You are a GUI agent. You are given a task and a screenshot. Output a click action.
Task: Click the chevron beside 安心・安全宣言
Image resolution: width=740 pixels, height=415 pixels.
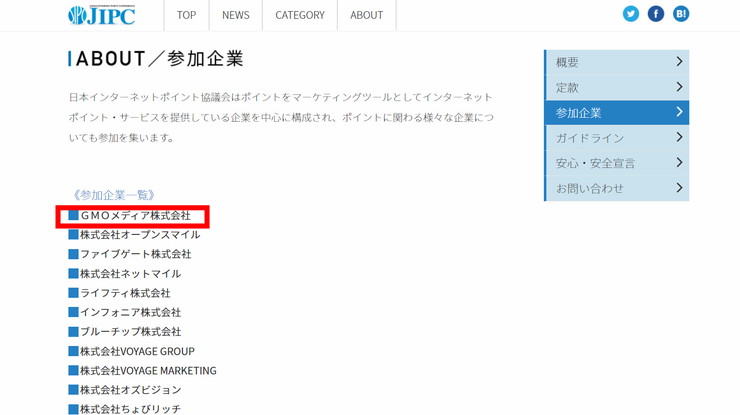[679, 162]
